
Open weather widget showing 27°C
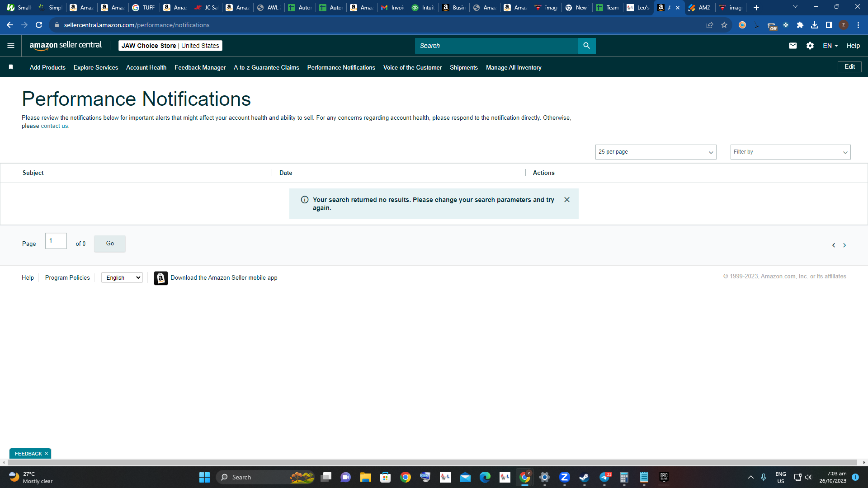tap(31, 477)
